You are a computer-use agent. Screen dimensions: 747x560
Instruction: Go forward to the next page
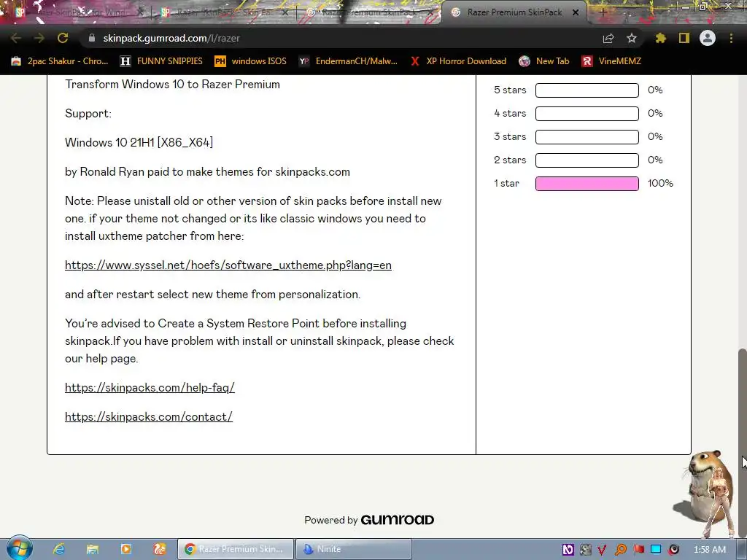coord(39,38)
